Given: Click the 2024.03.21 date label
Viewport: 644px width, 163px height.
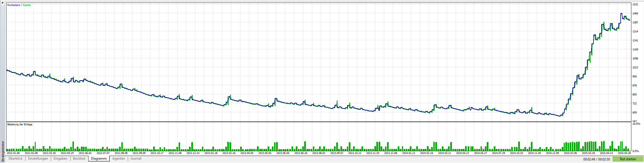Looking at the screenshot, I should 445,153.
